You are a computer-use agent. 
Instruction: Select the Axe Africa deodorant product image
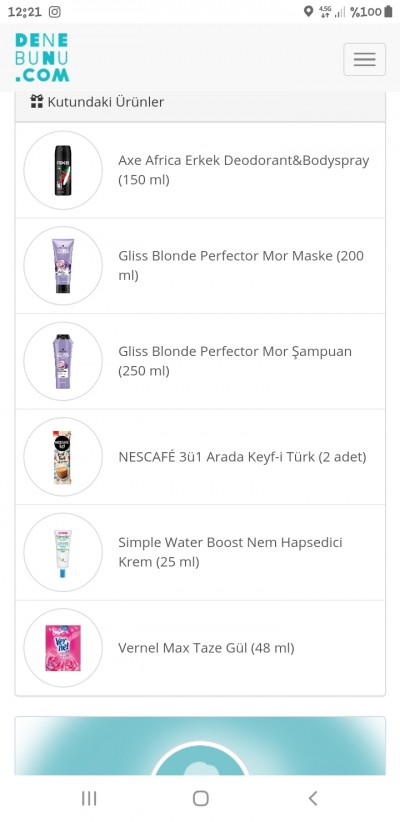(x=63, y=170)
